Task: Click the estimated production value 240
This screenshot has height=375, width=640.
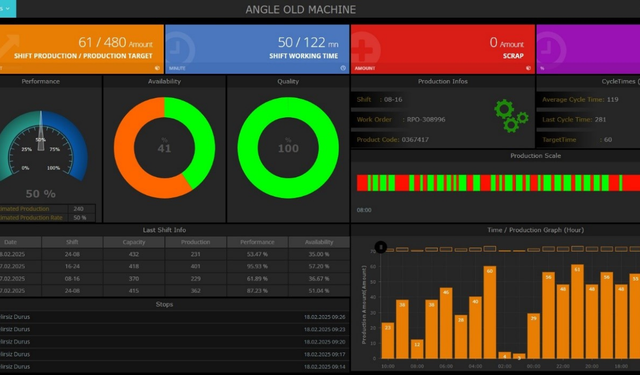Action: 78,209
